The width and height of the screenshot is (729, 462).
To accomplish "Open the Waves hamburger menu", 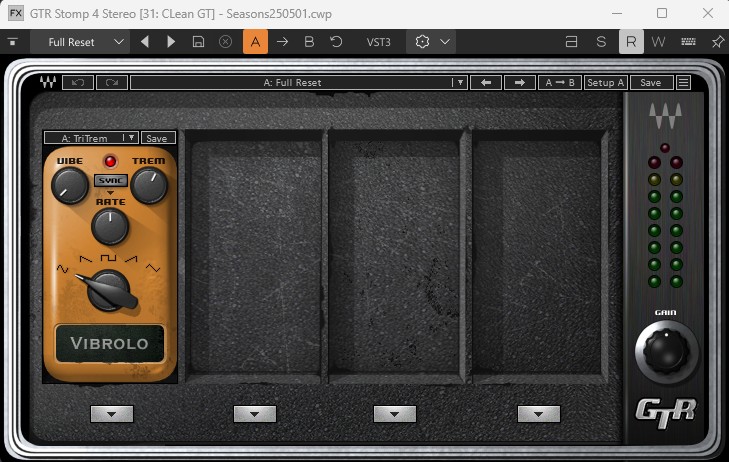I will 683,83.
